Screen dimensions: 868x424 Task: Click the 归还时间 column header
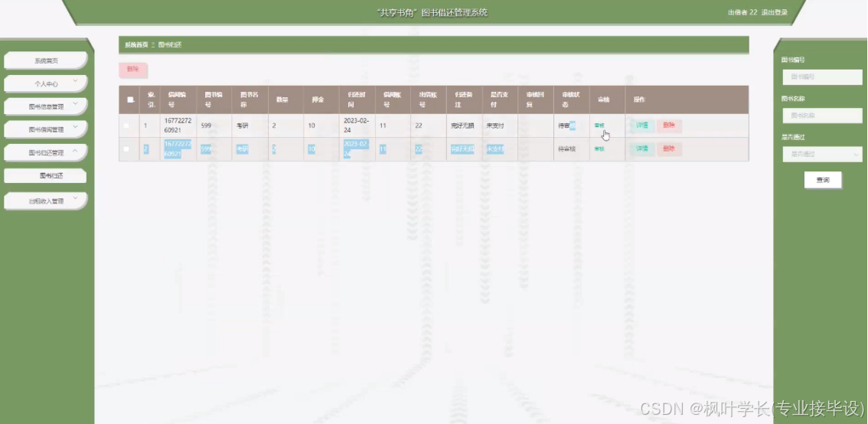(x=357, y=99)
